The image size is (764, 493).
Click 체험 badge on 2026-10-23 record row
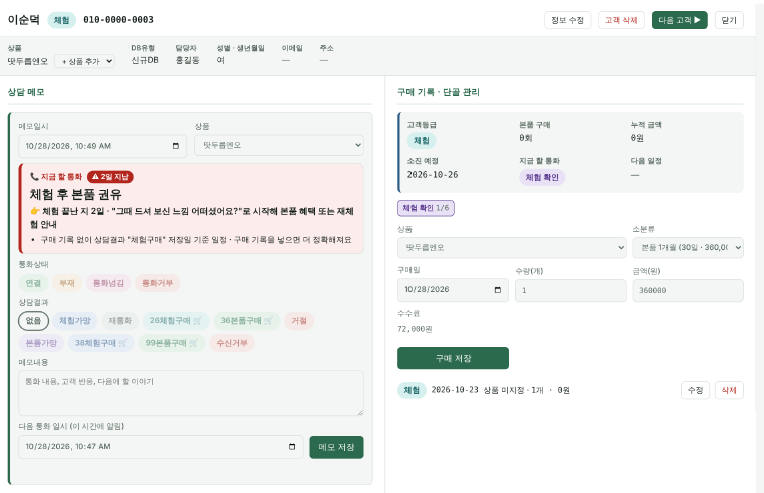412,390
